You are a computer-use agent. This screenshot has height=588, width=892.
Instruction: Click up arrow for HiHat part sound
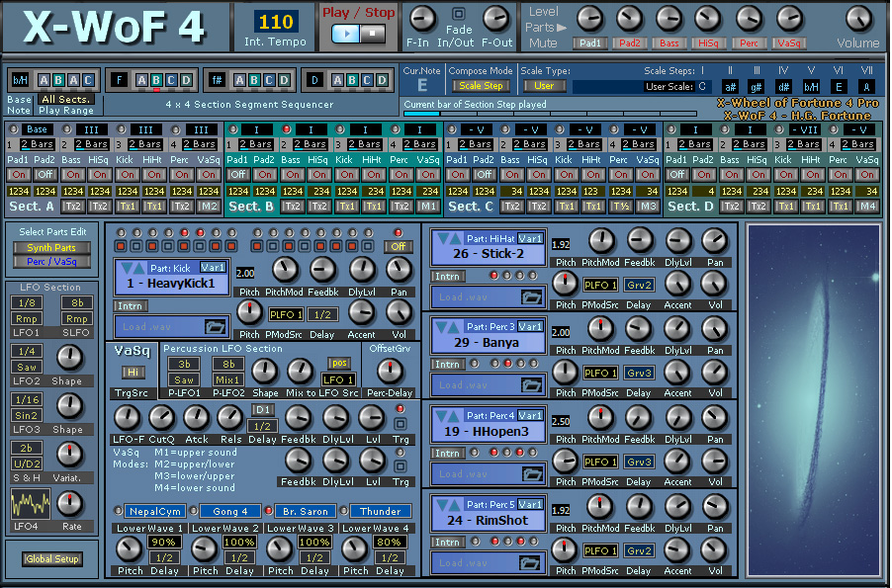click(455, 238)
